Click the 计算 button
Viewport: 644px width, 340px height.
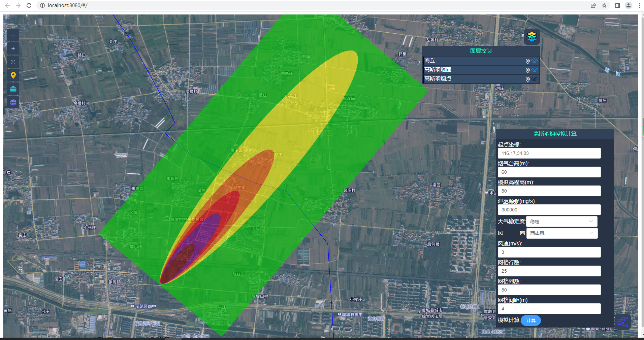point(531,320)
